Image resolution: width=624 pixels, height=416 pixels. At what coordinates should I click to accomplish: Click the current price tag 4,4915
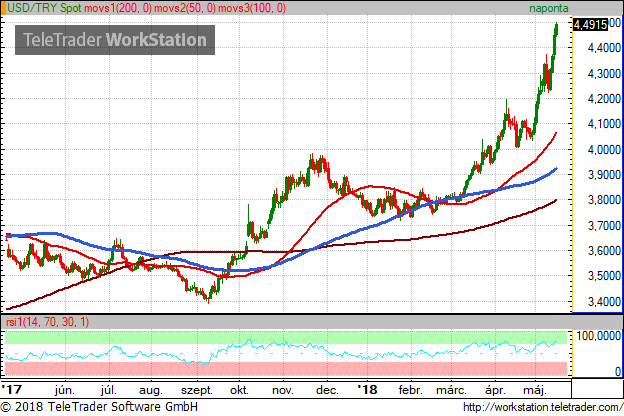591,25
